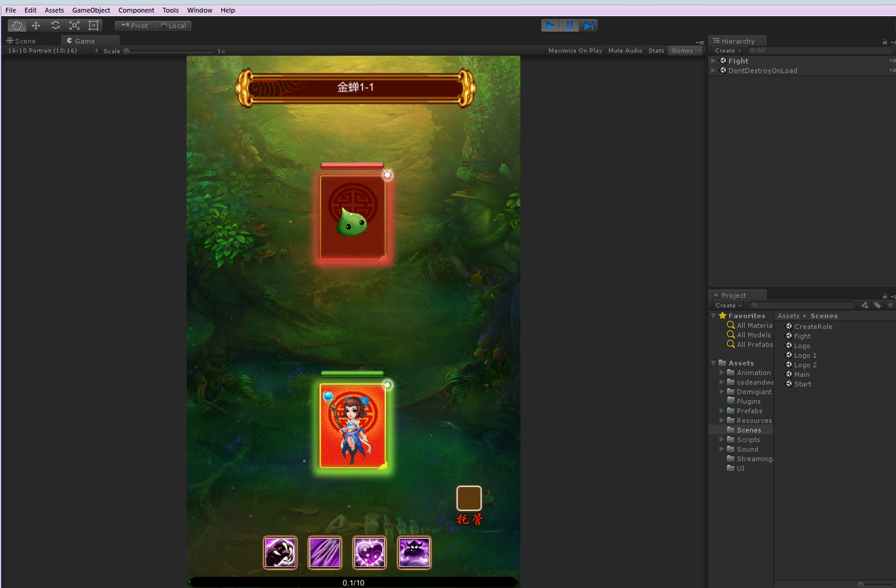The width and height of the screenshot is (896, 588).
Task: Toggle Mute Audio in Game view
Action: coord(625,51)
